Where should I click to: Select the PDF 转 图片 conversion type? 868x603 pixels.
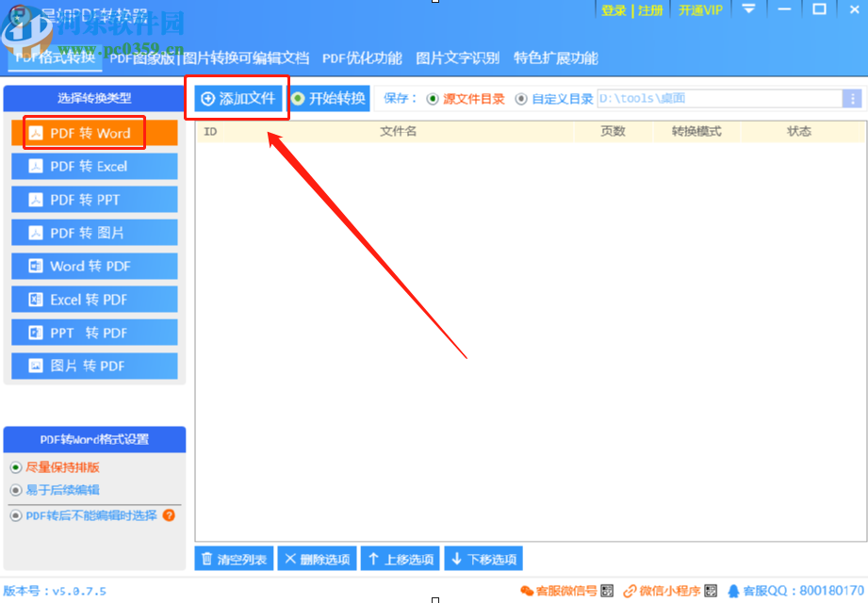pyautogui.click(x=93, y=232)
